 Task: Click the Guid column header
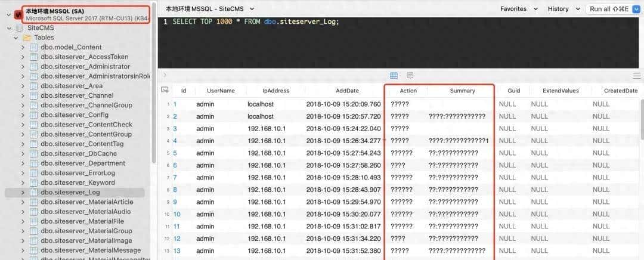click(513, 91)
